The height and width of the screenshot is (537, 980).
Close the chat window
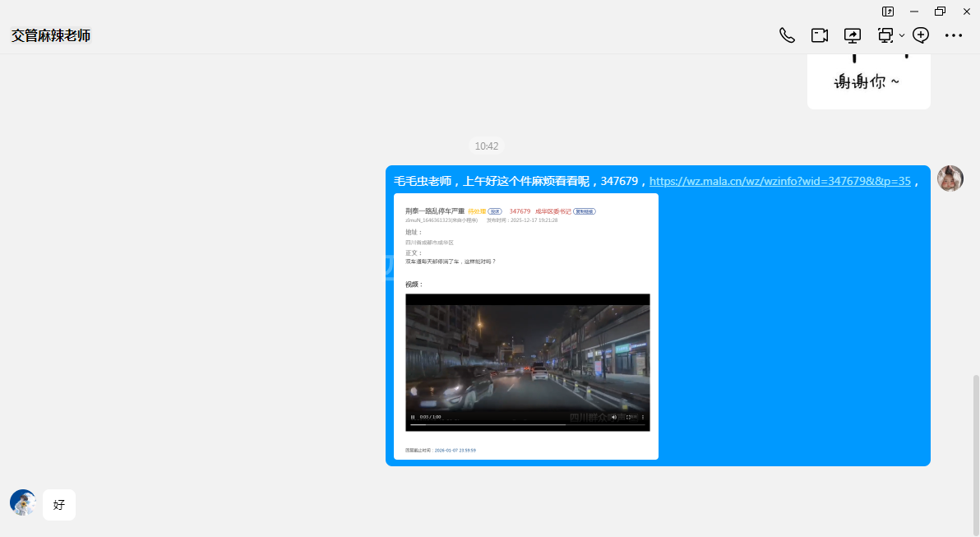point(967,12)
